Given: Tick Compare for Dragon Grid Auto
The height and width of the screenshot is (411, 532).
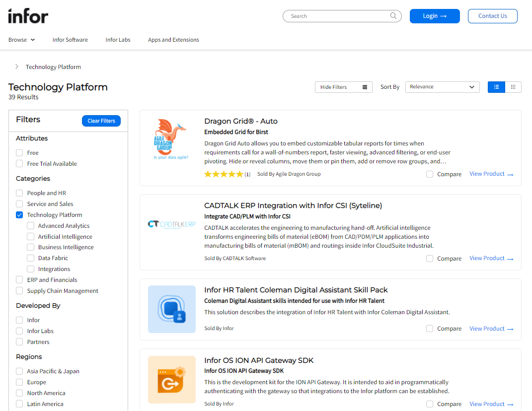Looking at the screenshot, I should click(x=430, y=174).
